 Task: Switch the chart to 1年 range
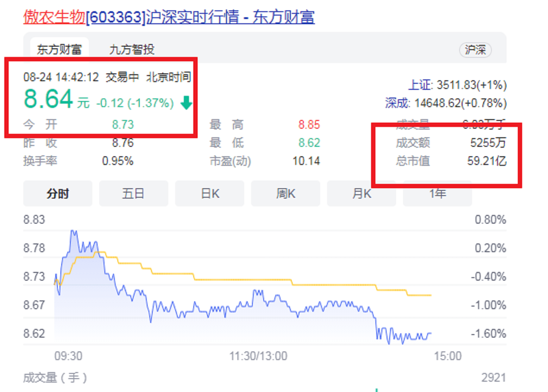point(438,193)
